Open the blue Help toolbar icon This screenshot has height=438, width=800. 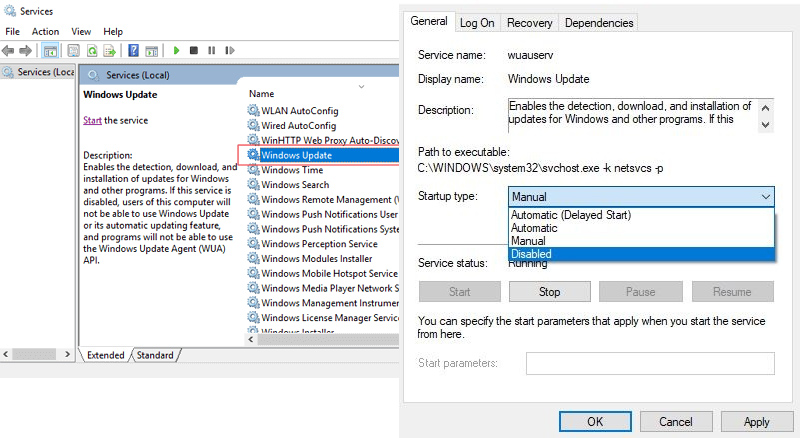pyautogui.click(x=133, y=51)
